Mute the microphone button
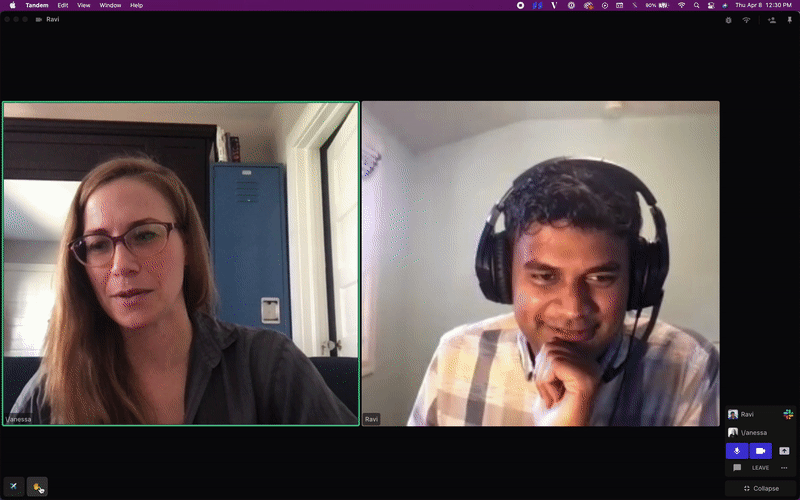 point(736,451)
